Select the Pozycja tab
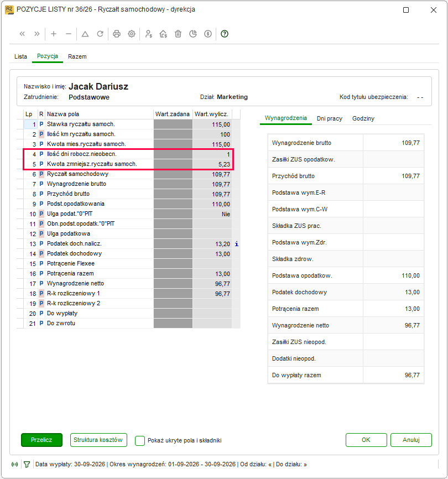 point(48,56)
